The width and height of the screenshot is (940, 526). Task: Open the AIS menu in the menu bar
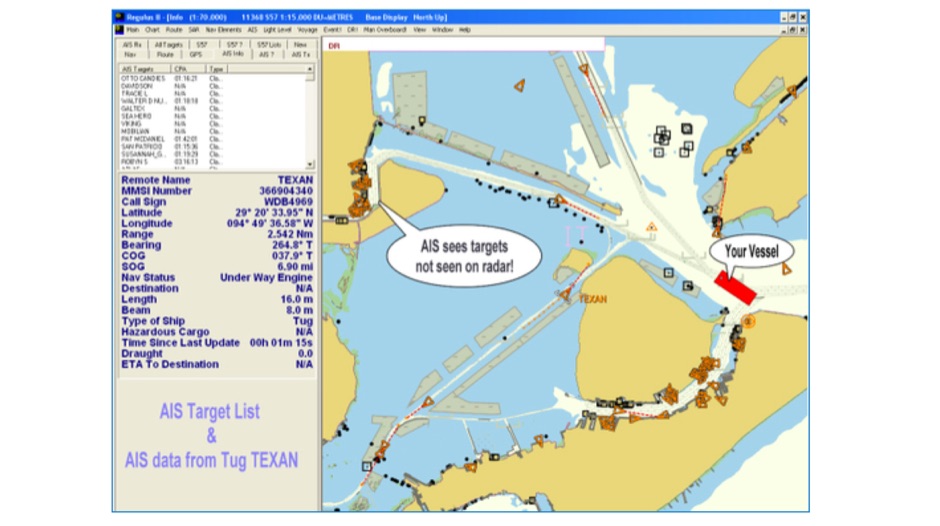click(252, 29)
